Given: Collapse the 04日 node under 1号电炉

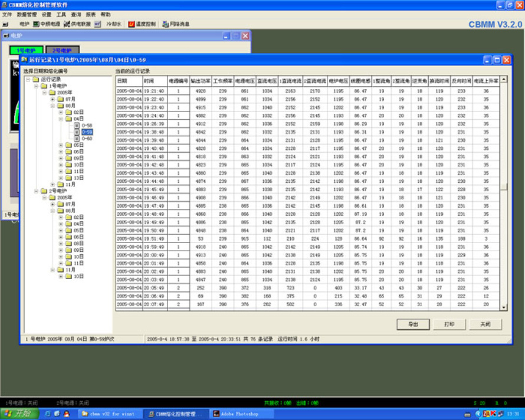Looking at the screenshot, I should [61, 119].
